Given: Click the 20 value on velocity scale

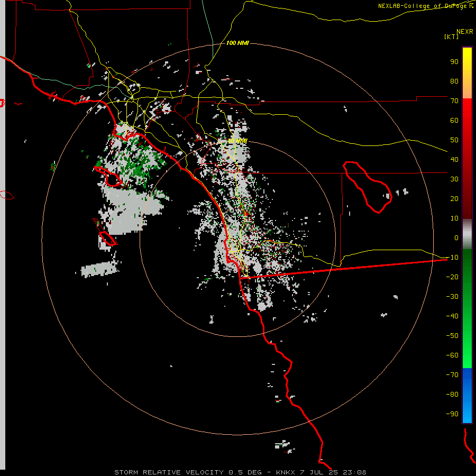Looking at the screenshot, I should (454, 198).
